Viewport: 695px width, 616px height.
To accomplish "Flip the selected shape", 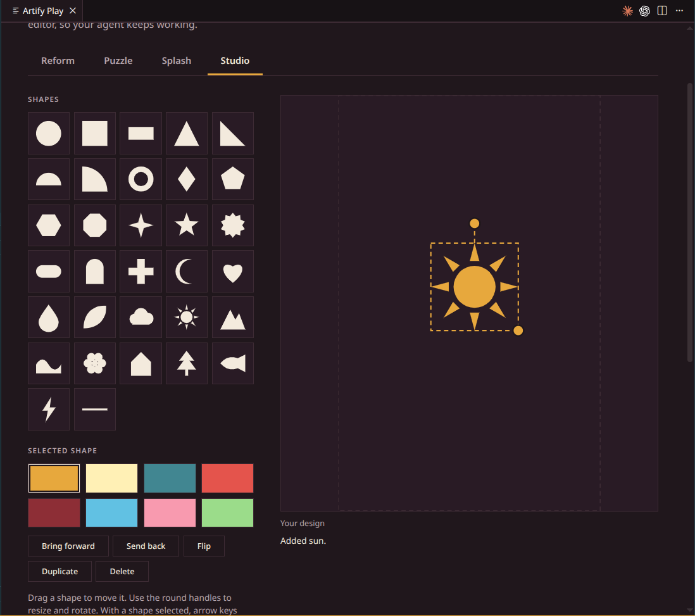I will click(204, 546).
